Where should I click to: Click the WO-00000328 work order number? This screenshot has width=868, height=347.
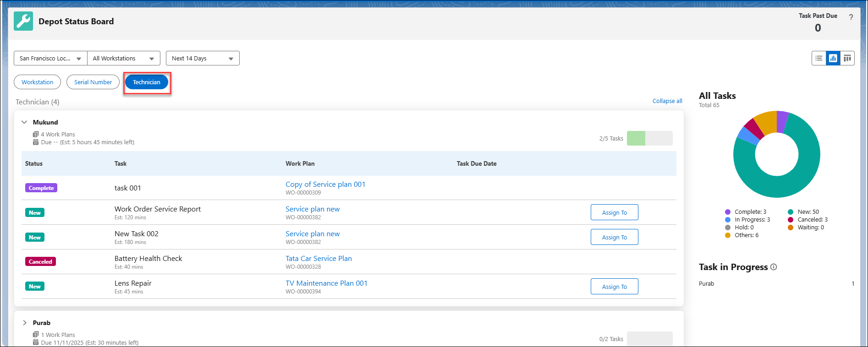(x=303, y=266)
